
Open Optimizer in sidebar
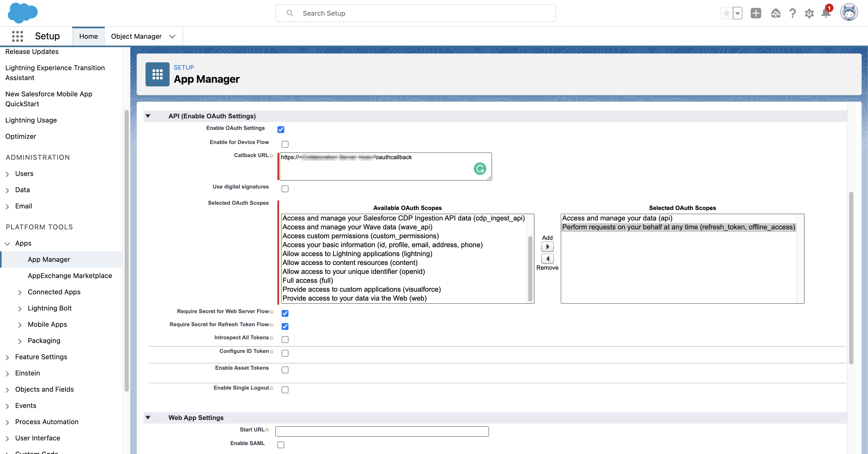pyautogui.click(x=21, y=136)
